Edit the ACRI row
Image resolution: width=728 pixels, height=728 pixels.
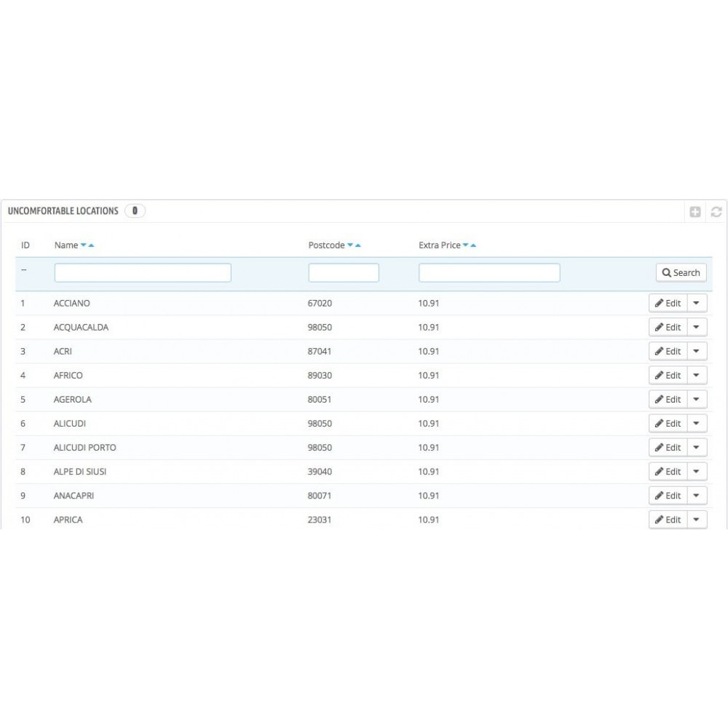point(668,352)
